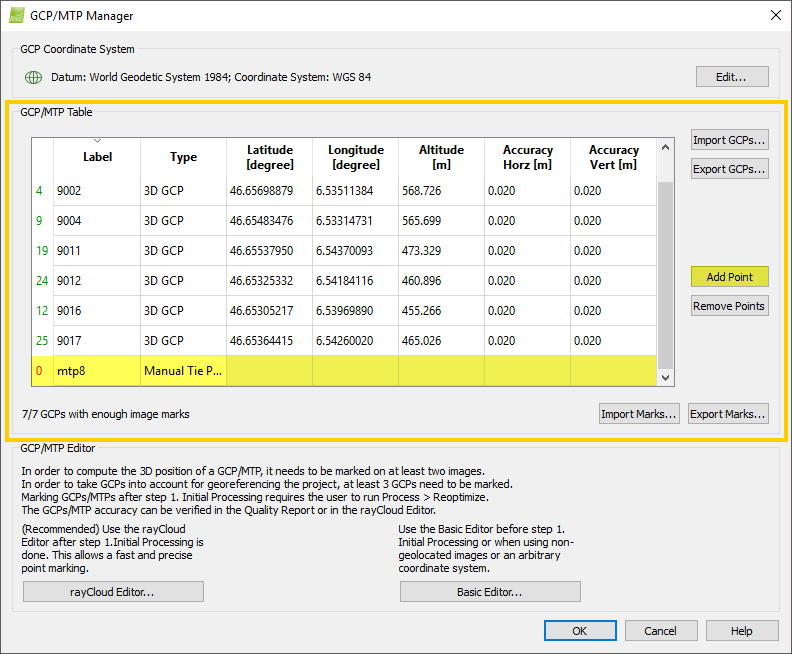The width and height of the screenshot is (792, 654).
Task: Open Help for GCP/MTP Manager
Action: pos(742,631)
